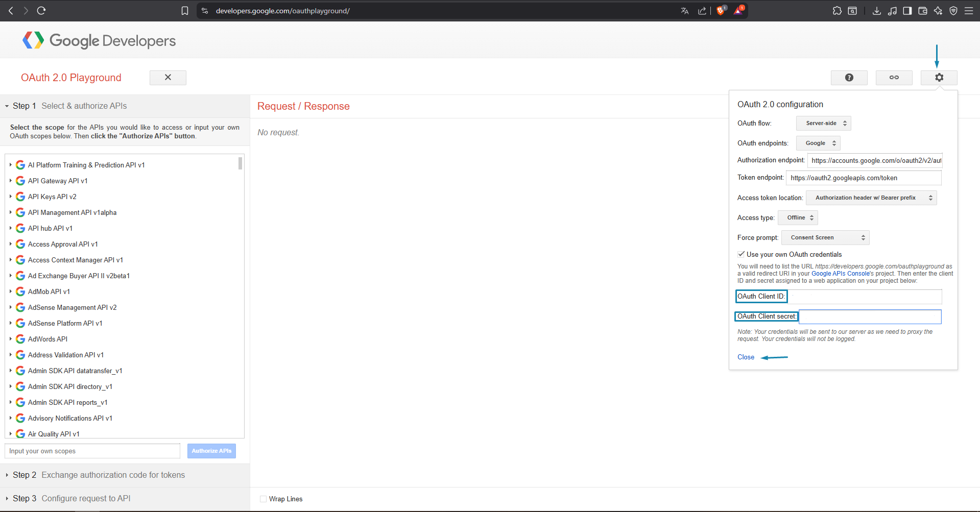The image size is (980, 512).
Task: Open the OAuth flow Server-side dropdown
Action: pyautogui.click(x=823, y=123)
